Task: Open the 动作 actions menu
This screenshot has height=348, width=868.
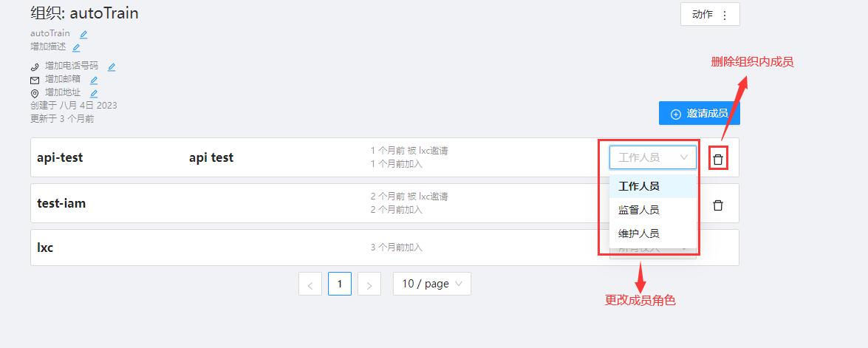Action: point(709,15)
